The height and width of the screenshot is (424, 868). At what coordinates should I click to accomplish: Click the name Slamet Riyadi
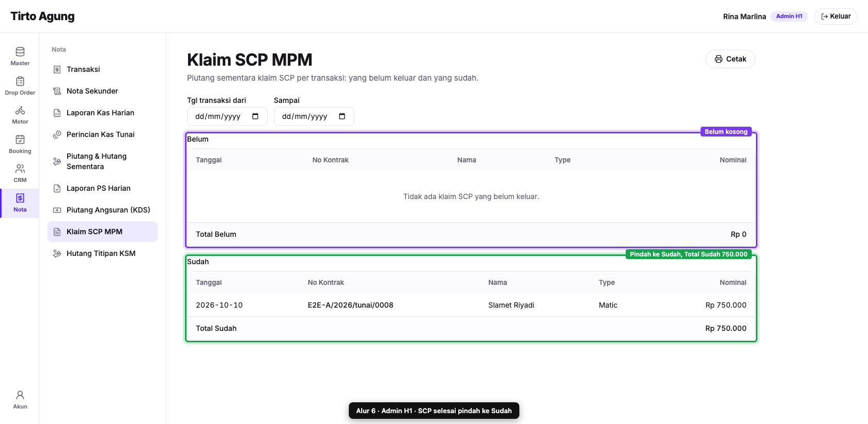pos(512,305)
